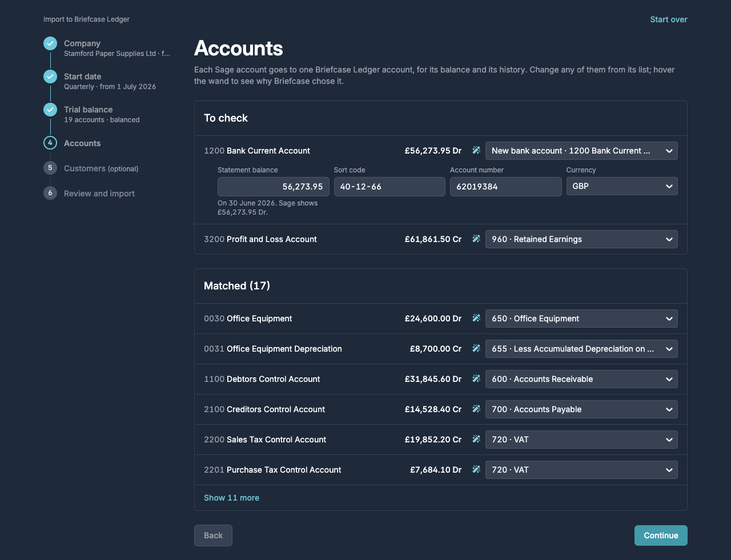The width and height of the screenshot is (731, 560).
Task: Click the £56,273.95 Dr balance text
Action: pyautogui.click(x=433, y=151)
